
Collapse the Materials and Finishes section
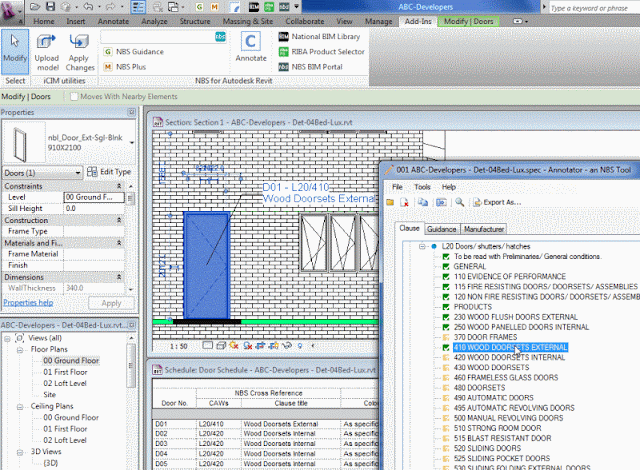coord(119,243)
